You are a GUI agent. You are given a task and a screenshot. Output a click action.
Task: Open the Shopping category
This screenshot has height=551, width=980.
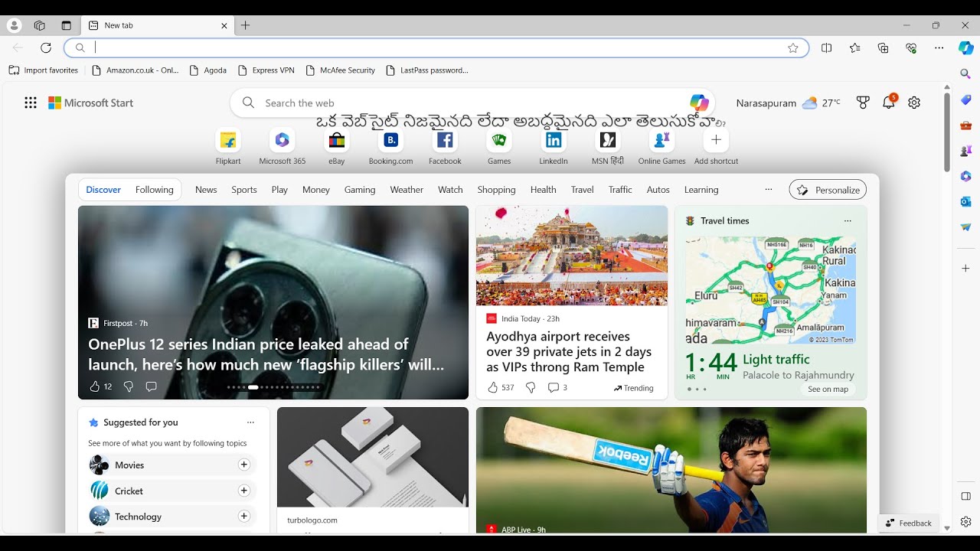click(x=496, y=190)
